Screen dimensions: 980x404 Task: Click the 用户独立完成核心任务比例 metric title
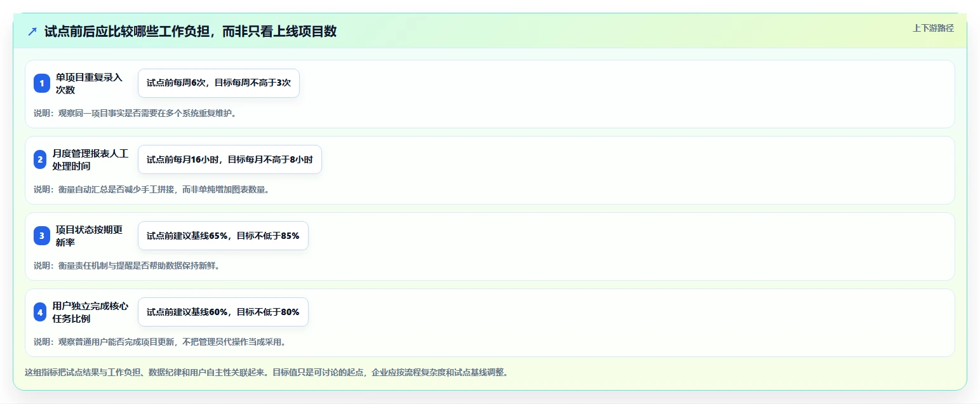click(x=91, y=312)
